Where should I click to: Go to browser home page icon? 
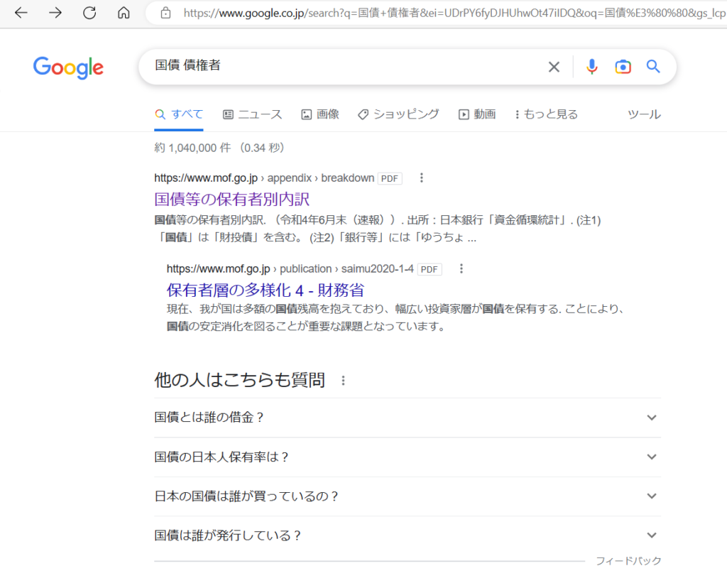click(x=124, y=13)
